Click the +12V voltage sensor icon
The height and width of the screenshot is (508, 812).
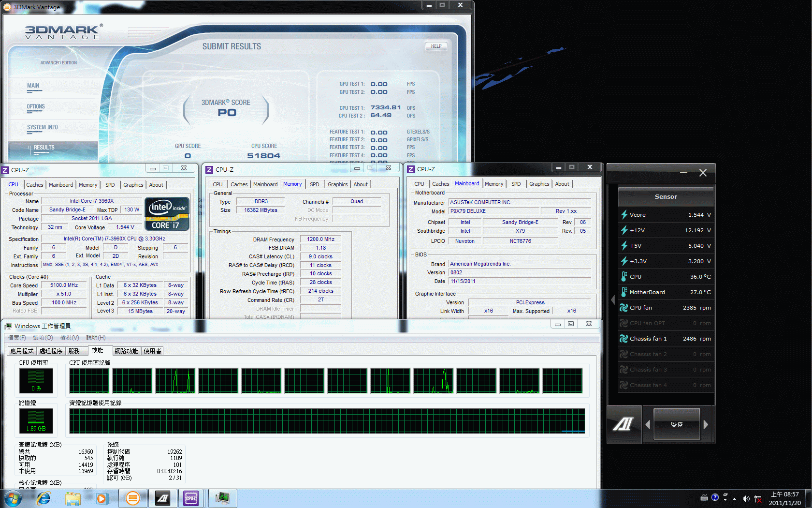(624, 230)
